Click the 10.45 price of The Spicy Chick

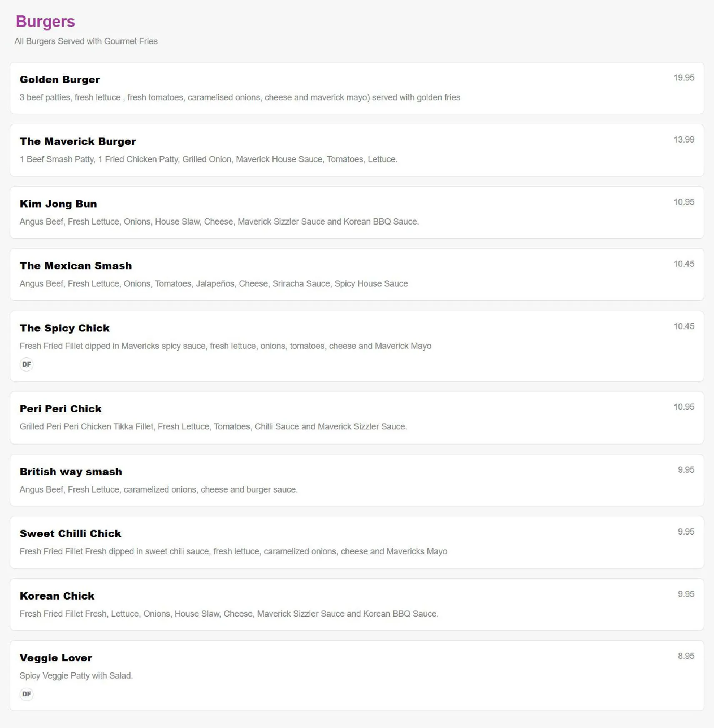(684, 327)
